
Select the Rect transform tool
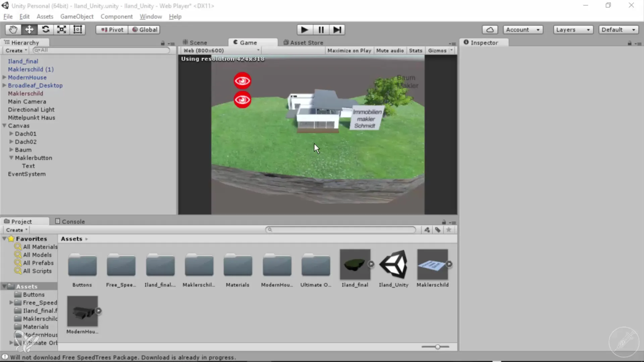point(77,29)
